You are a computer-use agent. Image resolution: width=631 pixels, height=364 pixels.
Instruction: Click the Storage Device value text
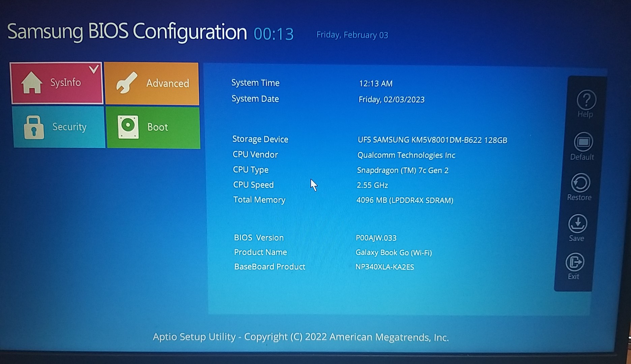(x=432, y=140)
